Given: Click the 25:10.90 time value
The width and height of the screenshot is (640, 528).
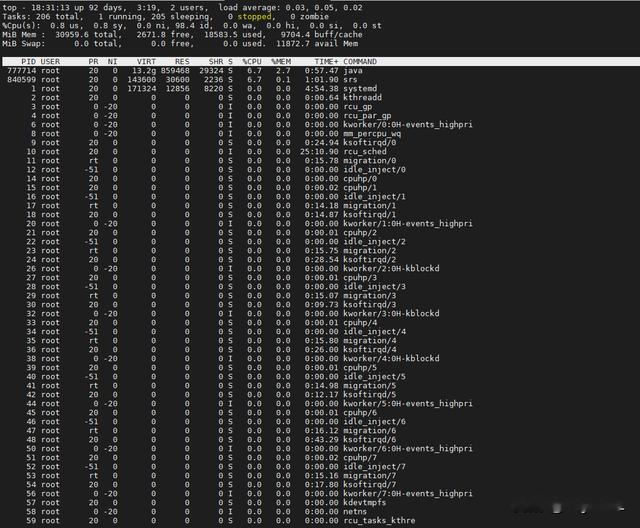Looking at the screenshot, I should coord(319,151).
